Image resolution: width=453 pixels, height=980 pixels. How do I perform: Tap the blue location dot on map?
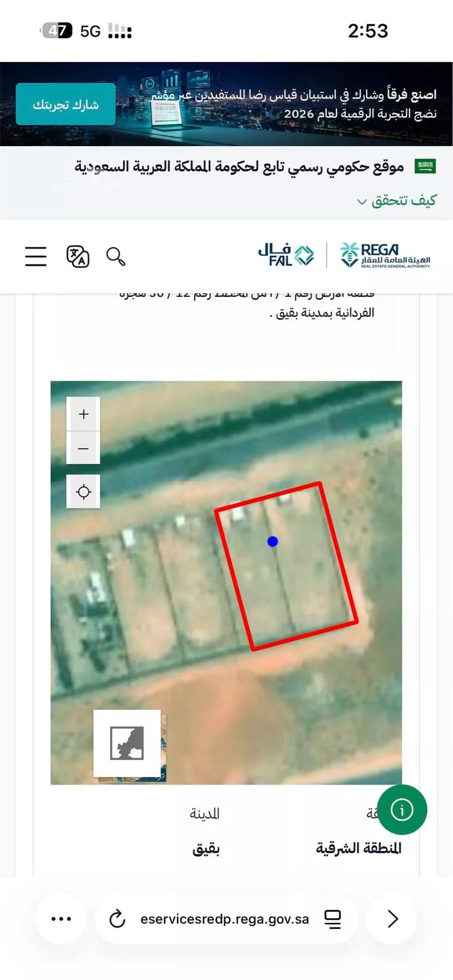pos(272,541)
